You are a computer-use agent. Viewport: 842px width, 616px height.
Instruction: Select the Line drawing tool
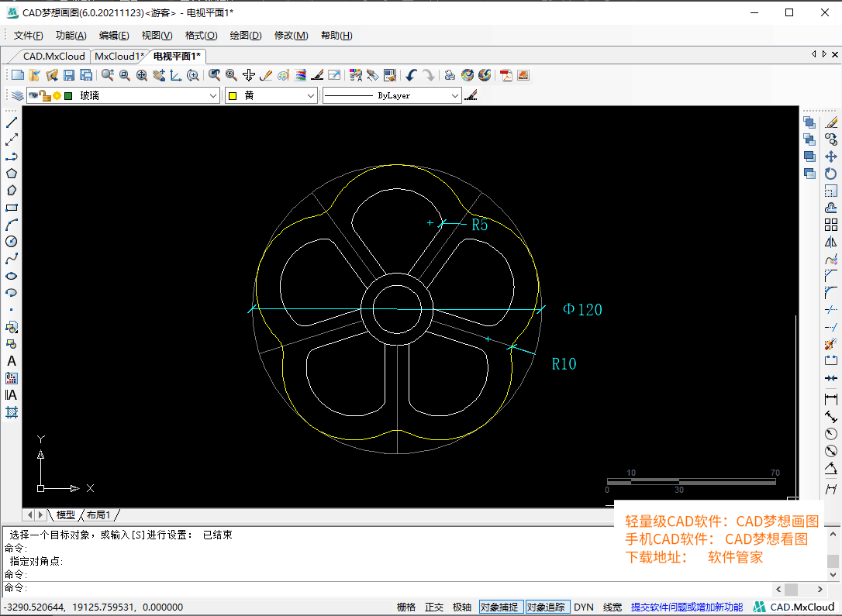(12, 122)
